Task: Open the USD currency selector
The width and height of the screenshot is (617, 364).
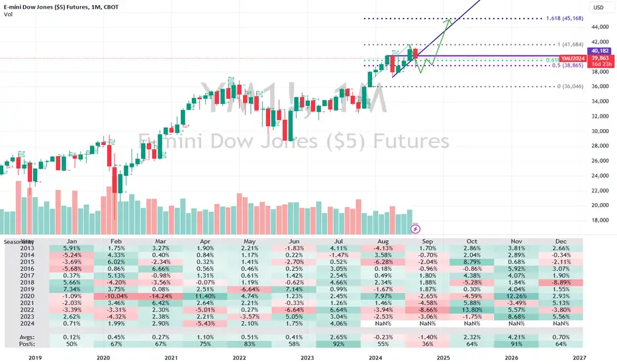Action: [598, 7]
